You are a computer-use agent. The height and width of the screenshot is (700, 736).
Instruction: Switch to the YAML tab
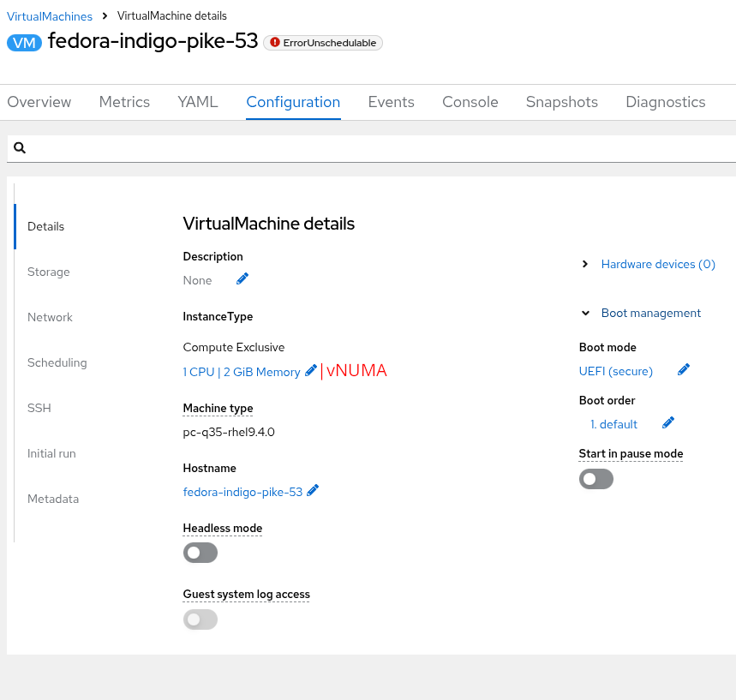(198, 102)
